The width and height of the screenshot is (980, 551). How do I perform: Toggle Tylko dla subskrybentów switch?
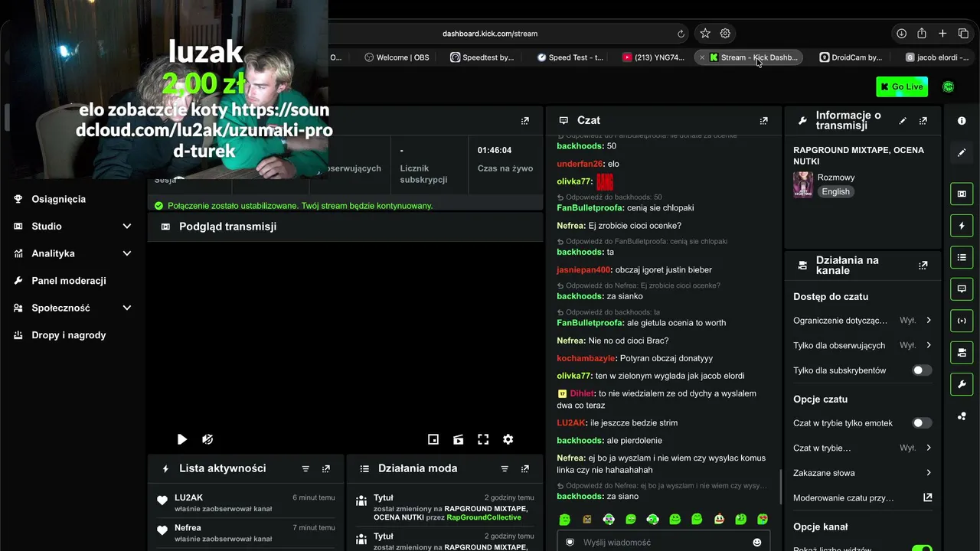pyautogui.click(x=922, y=370)
